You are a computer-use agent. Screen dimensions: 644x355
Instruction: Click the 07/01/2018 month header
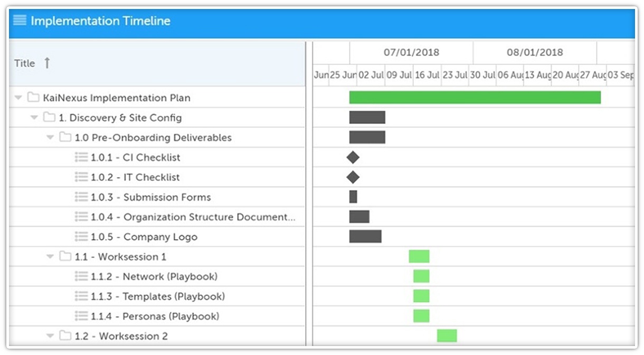pos(411,53)
